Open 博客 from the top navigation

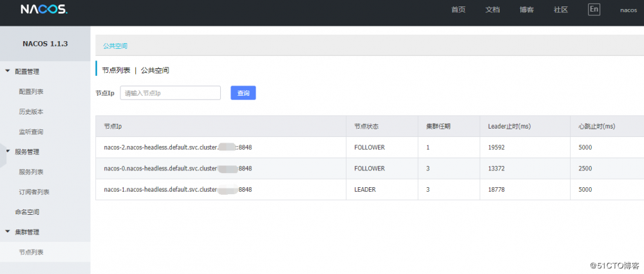click(x=527, y=10)
